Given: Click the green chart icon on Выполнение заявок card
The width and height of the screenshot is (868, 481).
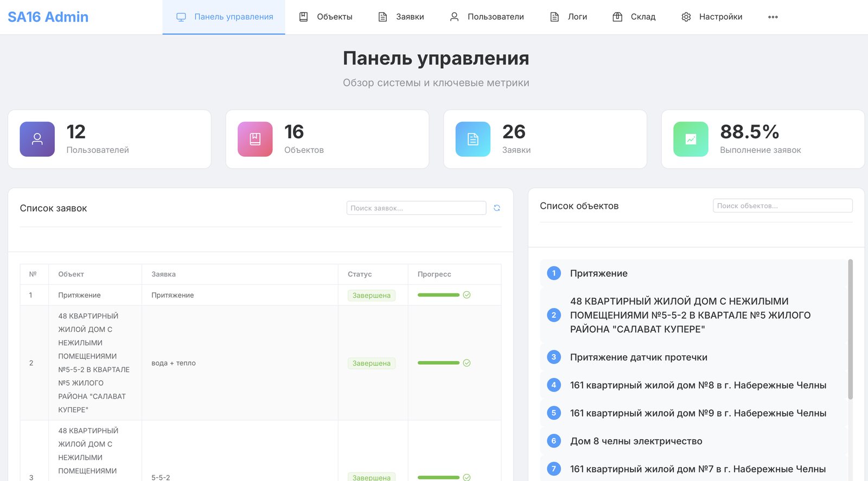Looking at the screenshot, I should coord(691,139).
